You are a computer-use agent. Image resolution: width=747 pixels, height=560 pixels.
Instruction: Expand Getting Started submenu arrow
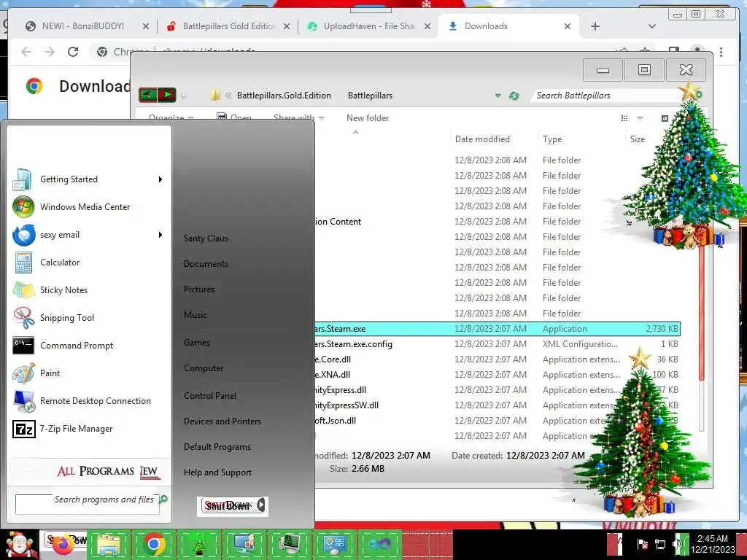pyautogui.click(x=160, y=179)
